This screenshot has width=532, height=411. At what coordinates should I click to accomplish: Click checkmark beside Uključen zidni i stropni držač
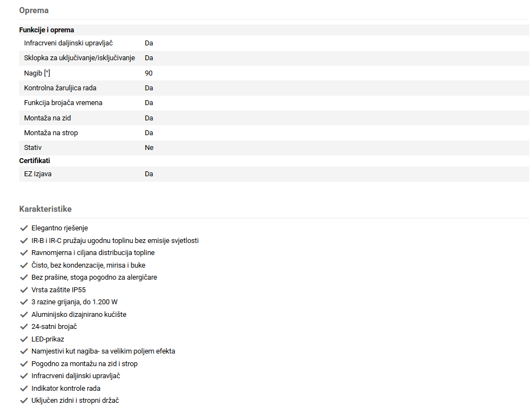[24, 401]
